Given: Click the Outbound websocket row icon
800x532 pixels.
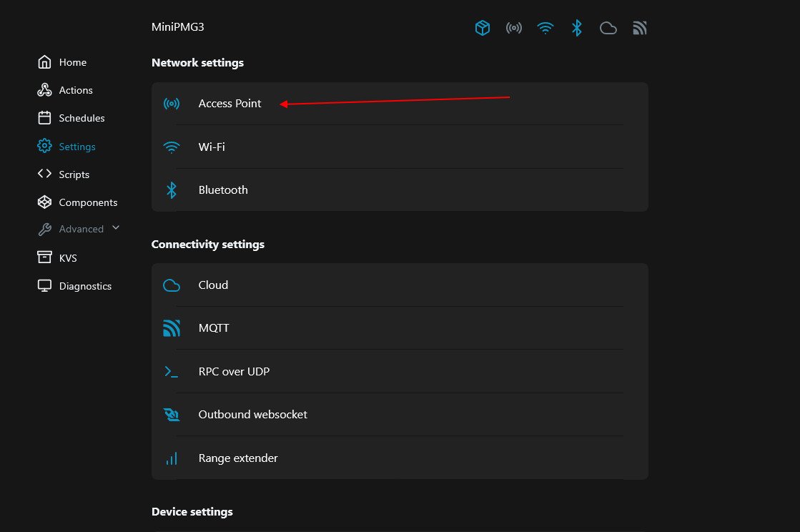Looking at the screenshot, I should (x=172, y=415).
